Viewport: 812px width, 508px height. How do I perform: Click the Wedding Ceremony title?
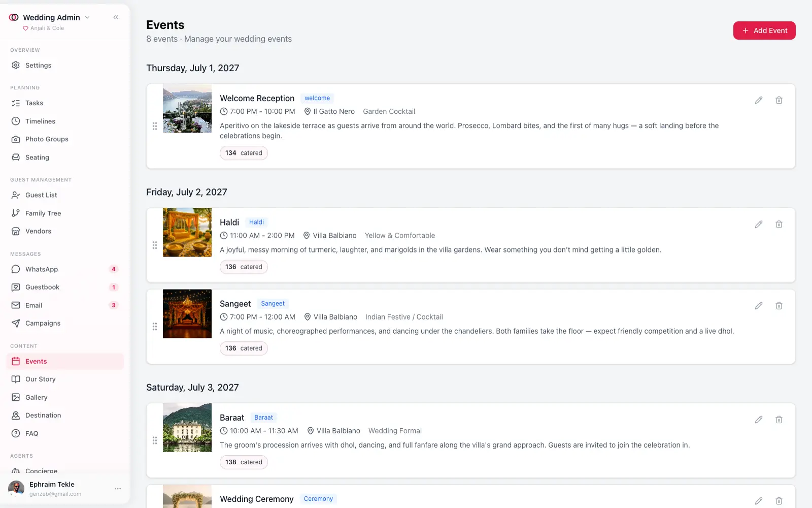(256, 499)
